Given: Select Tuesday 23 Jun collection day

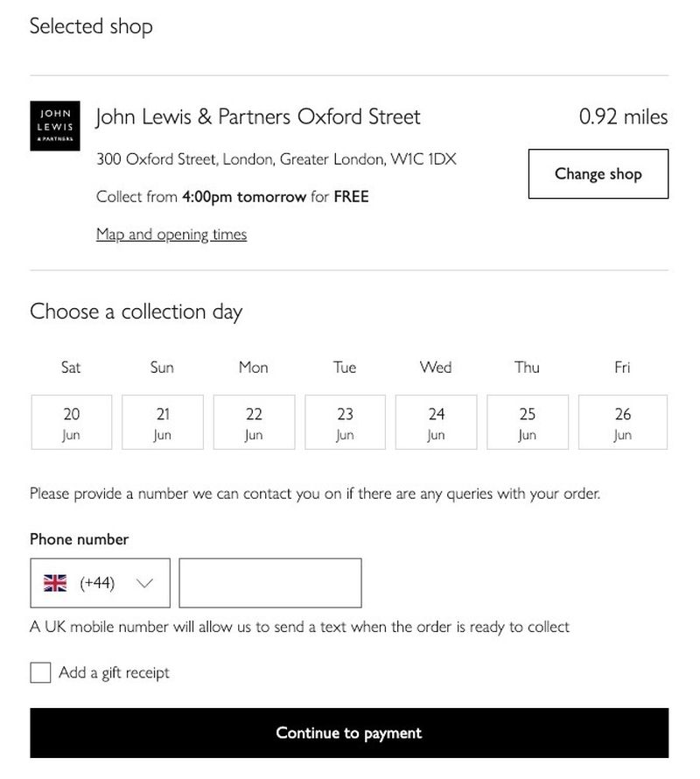Looking at the screenshot, I should point(345,422).
